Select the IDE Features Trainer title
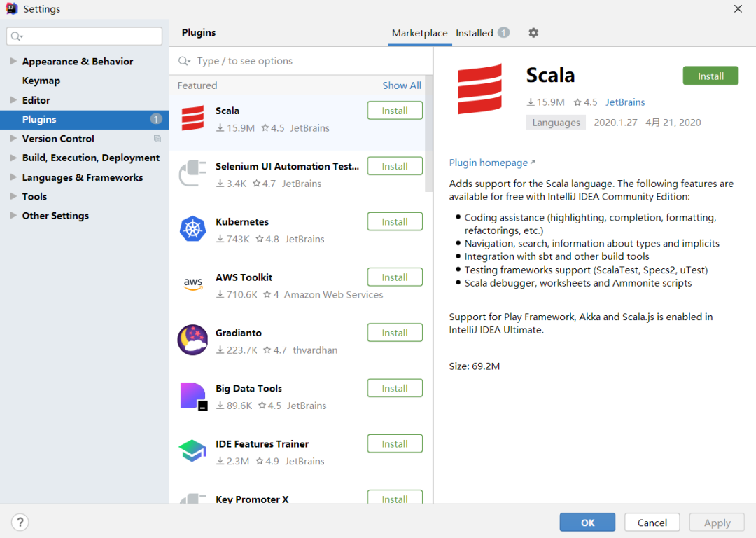Screen dimensions: 756x538 (262, 444)
